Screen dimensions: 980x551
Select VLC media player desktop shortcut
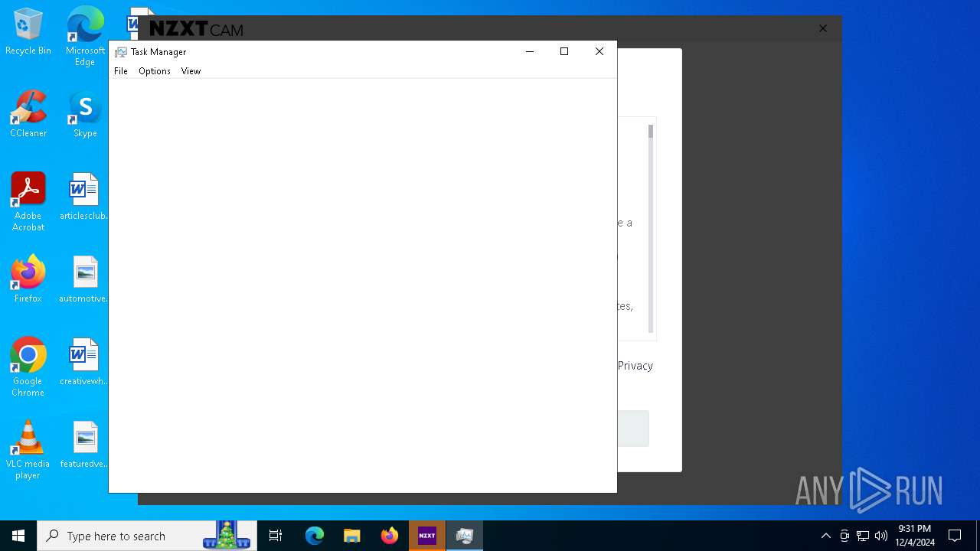(x=28, y=450)
